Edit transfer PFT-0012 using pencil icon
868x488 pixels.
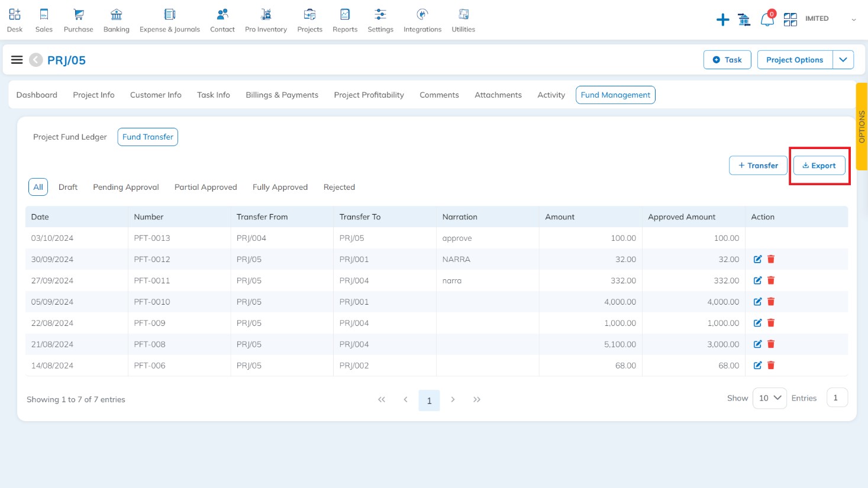click(757, 259)
